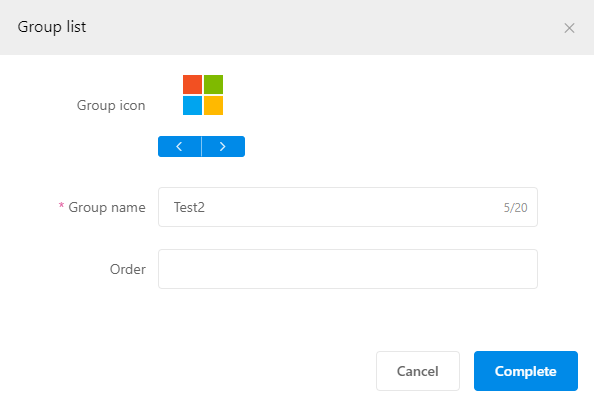This screenshot has width=594, height=407.
Task: Cancel the group edit
Action: [418, 371]
